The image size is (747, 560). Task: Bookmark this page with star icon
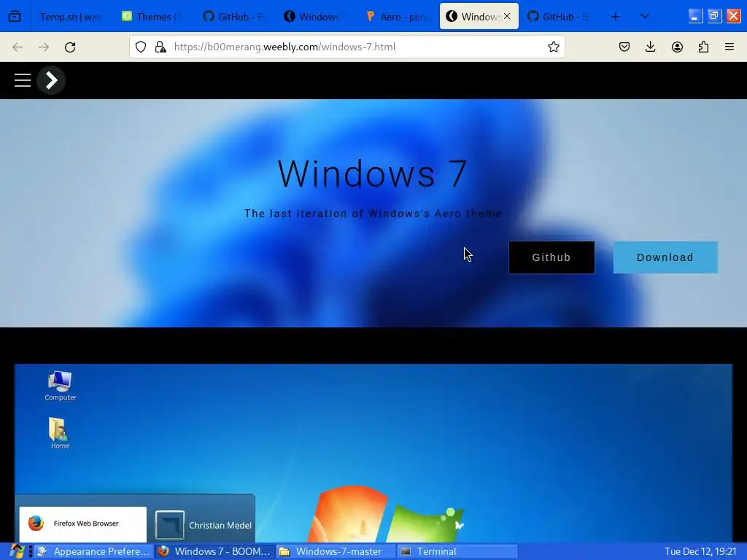(553, 47)
